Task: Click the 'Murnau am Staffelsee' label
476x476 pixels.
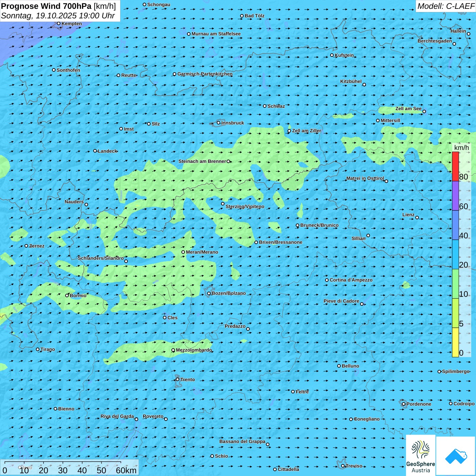Action: coord(216,34)
